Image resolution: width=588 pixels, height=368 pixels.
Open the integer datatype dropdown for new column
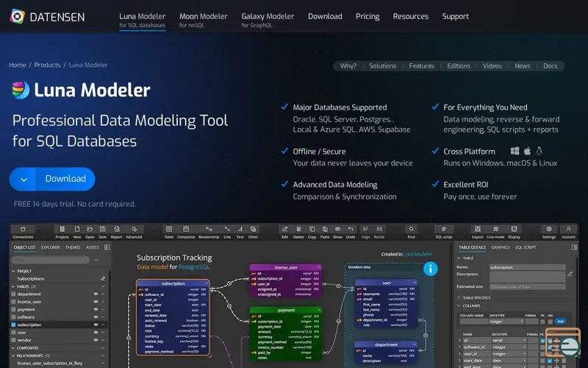pyautogui.click(x=506, y=322)
